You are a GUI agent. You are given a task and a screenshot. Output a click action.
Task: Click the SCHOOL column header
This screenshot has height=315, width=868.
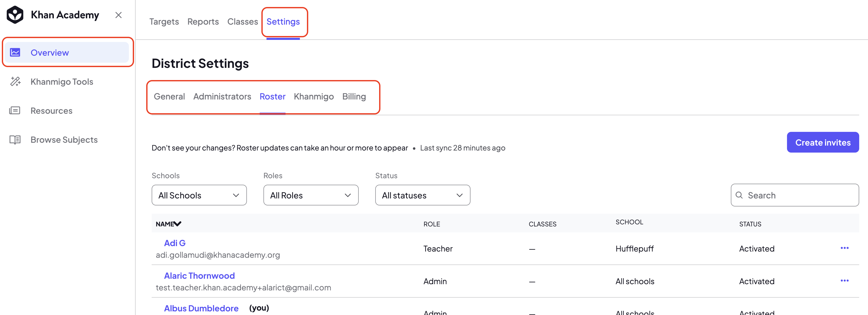point(629,222)
